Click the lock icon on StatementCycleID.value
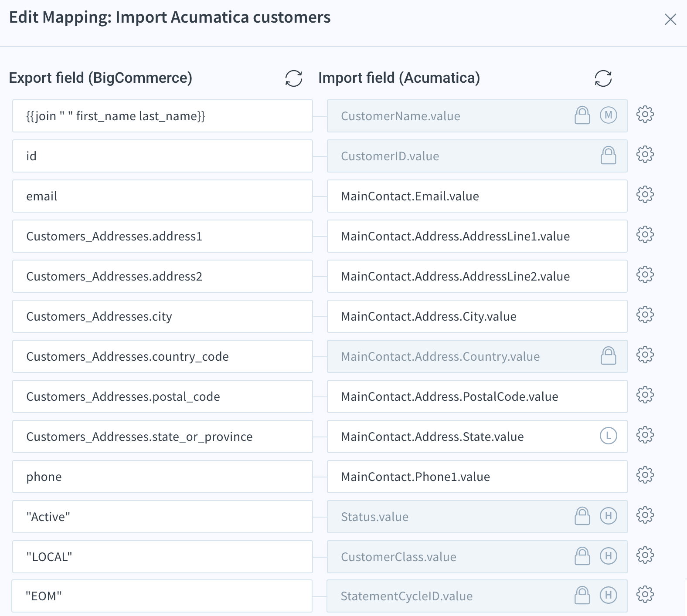Image resolution: width=687 pixels, height=616 pixels. point(582,595)
